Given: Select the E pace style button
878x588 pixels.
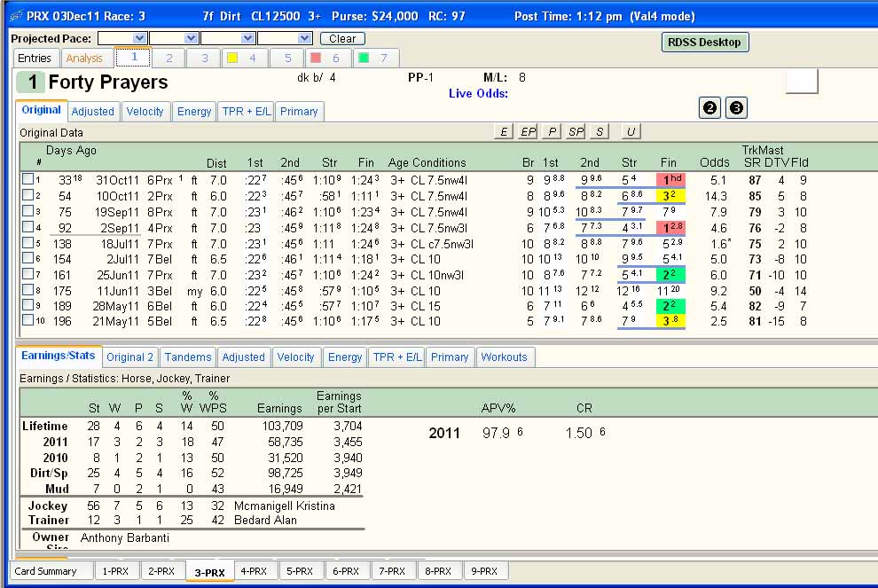Looking at the screenshot, I should (x=504, y=131).
